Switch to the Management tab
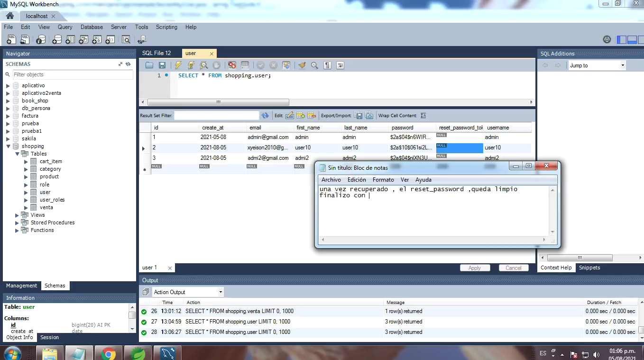644x360 pixels. 21,286
